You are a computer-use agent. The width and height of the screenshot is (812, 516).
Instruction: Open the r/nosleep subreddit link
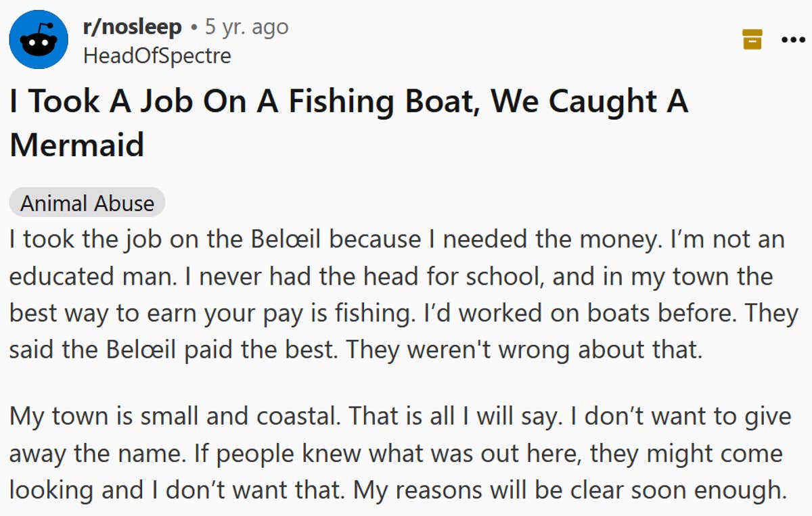click(132, 27)
